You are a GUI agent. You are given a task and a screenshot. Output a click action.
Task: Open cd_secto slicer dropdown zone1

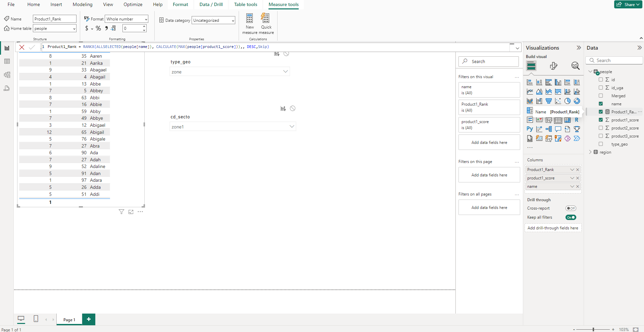point(233,126)
